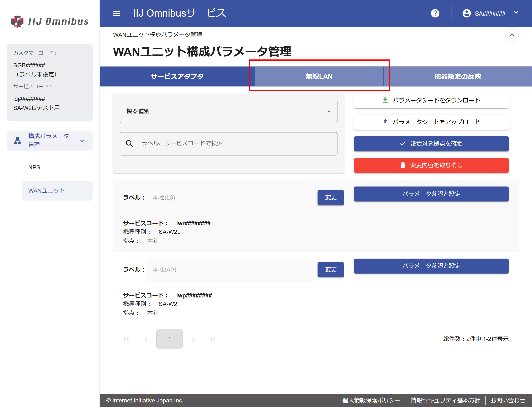The height and width of the screenshot is (407, 532).
Task: Switch to the サービスアダプタ tab
Action: [177, 76]
